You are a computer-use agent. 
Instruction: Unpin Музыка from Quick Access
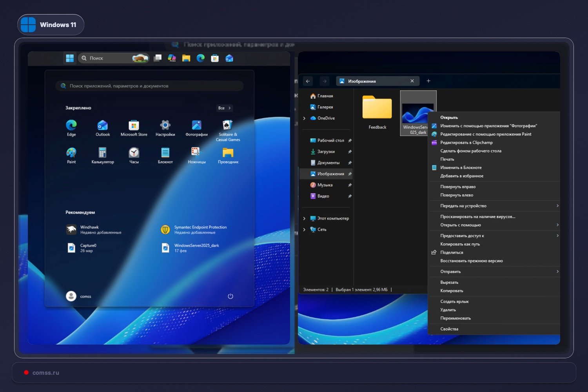[x=350, y=185]
